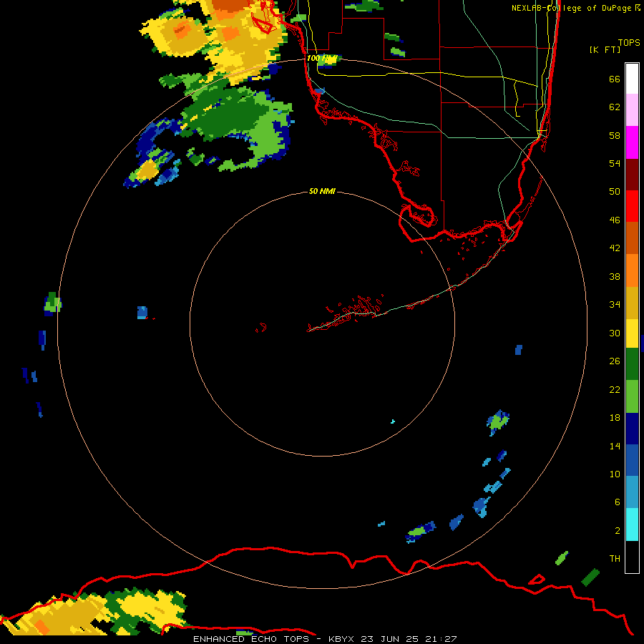Click the 6 legend value
The height and width of the screenshot is (644, 644).
click(618, 502)
